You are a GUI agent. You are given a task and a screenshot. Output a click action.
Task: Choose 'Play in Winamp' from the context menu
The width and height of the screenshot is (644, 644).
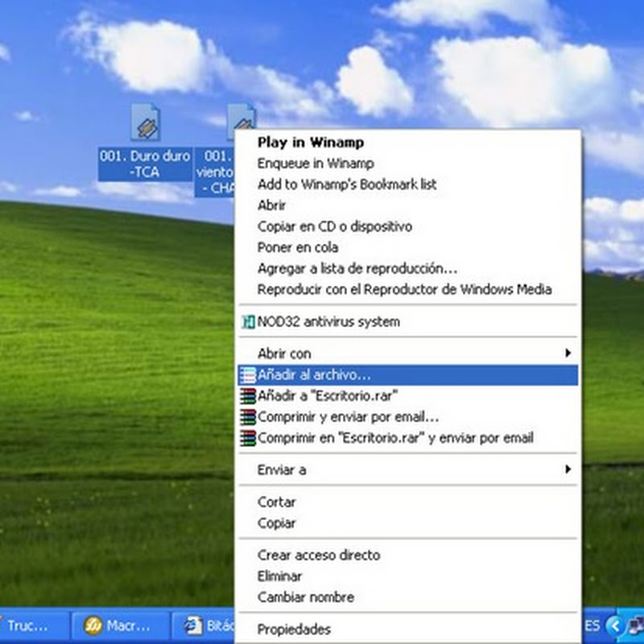pos(408,142)
